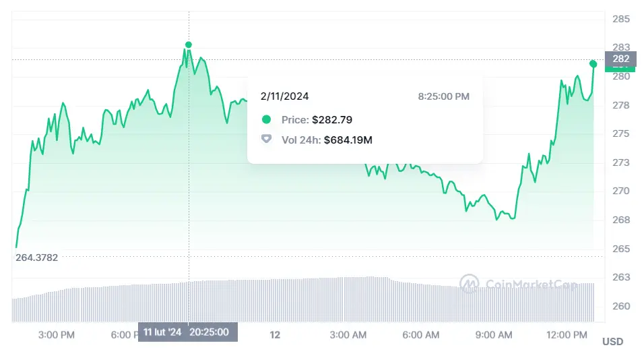The image size is (644, 358).
Task: Click the 285 value on price axis
Action: point(620,19)
